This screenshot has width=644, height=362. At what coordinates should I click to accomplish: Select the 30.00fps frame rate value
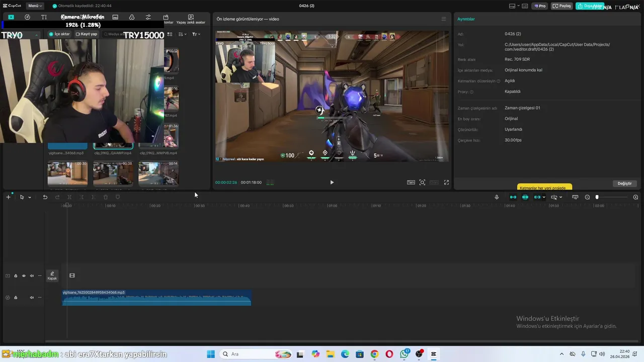pos(513,140)
